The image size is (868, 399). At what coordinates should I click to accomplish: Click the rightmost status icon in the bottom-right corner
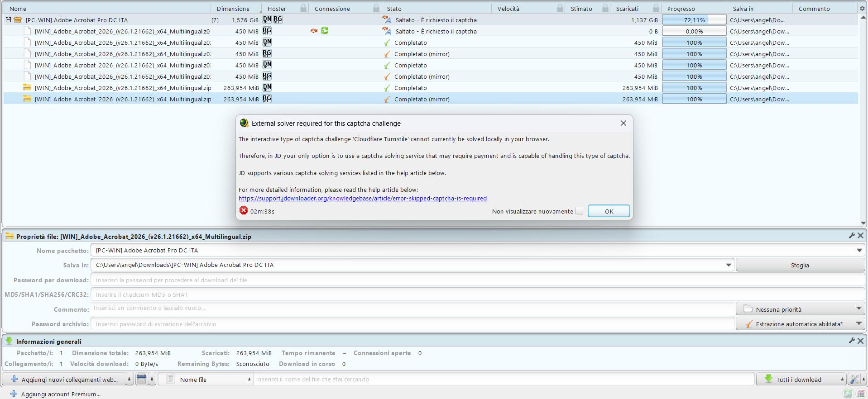[x=860, y=394]
